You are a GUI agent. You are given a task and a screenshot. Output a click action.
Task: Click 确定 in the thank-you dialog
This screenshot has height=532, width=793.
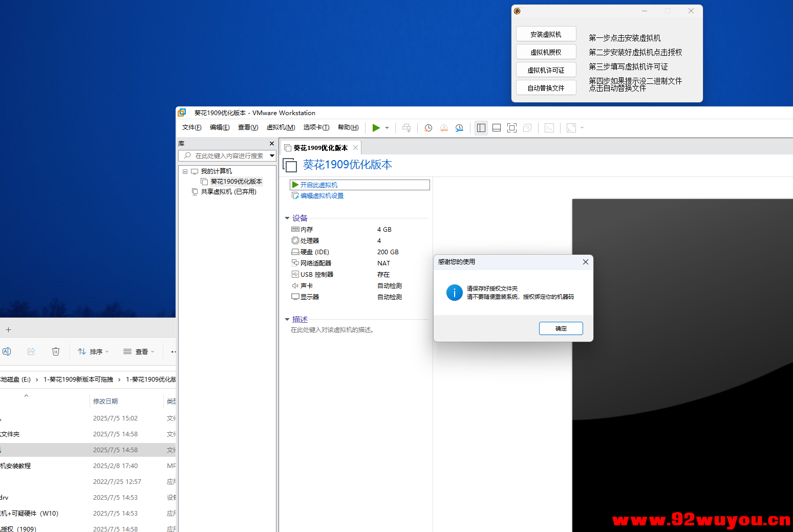click(561, 328)
